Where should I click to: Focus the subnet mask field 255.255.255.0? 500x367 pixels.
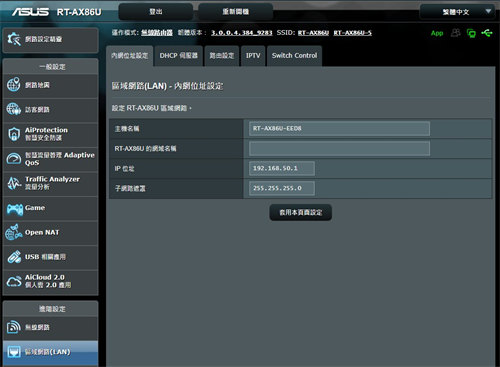point(282,188)
